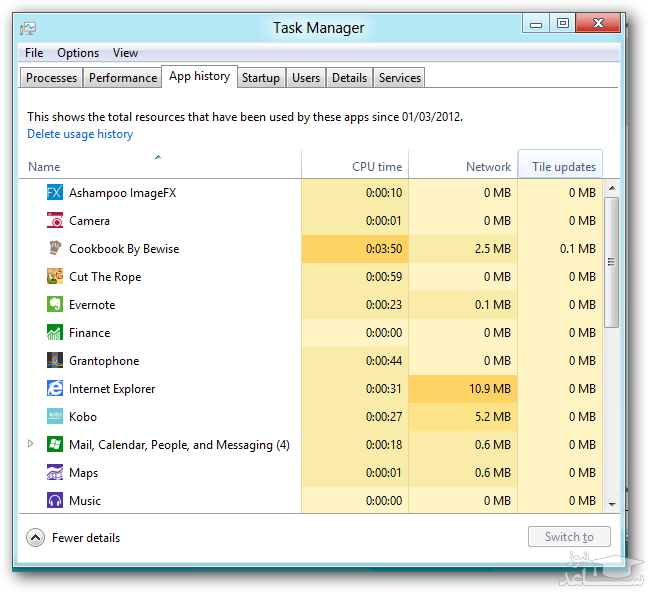Viewport: 650px width, 592px height.
Task: Click the Internet Explorer icon
Action: [x=55, y=389]
